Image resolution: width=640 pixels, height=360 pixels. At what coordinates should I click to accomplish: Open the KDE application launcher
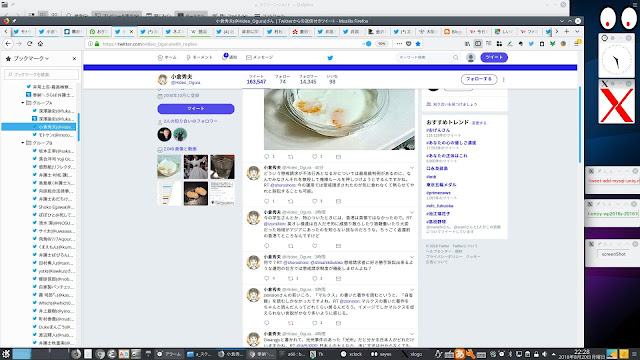click(x=6, y=354)
